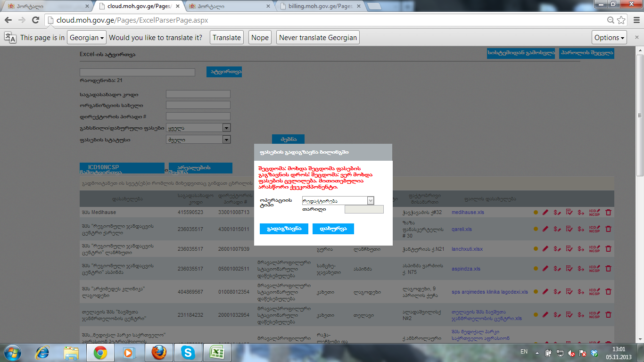644x362 pixels.
Task: Bookmark this page using the star icon
Action: [x=621, y=20]
